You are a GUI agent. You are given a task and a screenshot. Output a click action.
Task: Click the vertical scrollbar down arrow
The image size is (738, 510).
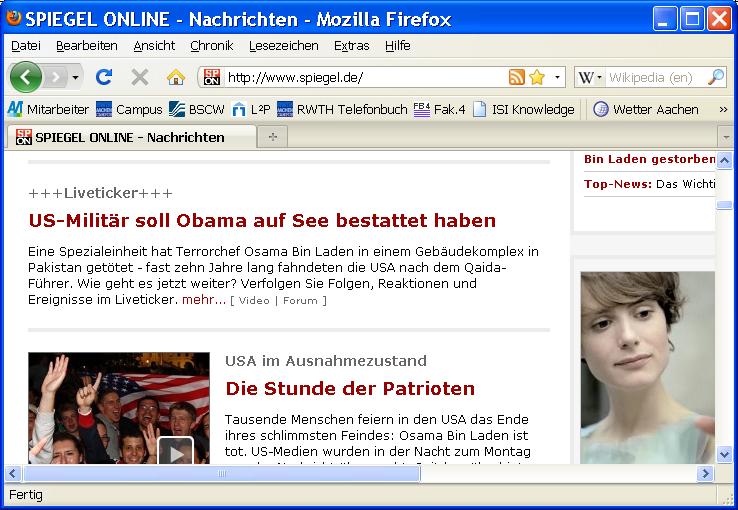[x=724, y=454]
